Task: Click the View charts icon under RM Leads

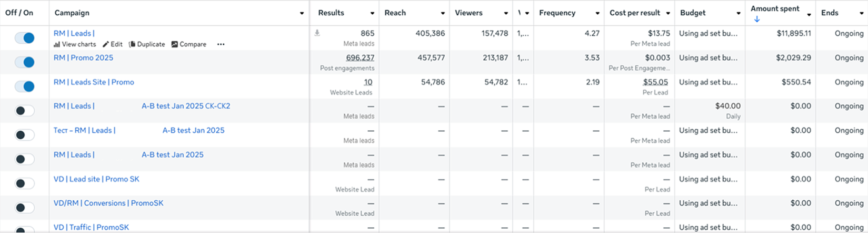Action: click(x=57, y=44)
